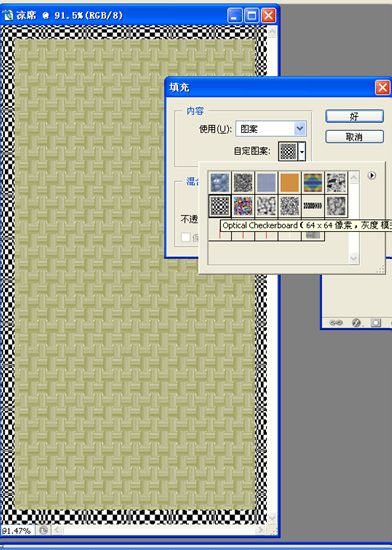This screenshot has width=392, height=550.
Task: Click the document vertical scrollbar up arrow
Action: tap(272, 32)
